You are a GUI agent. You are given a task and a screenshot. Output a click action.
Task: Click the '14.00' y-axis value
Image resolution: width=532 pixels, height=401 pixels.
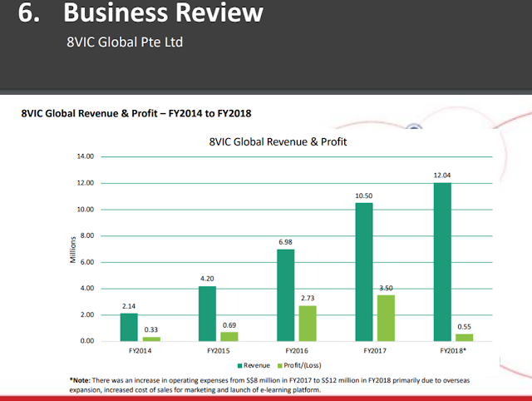tap(86, 156)
